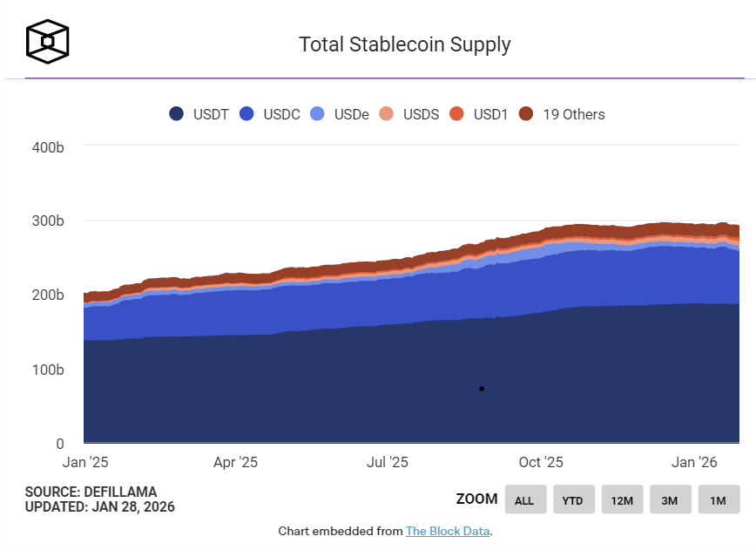Click The Block cube logo
Image resolution: width=756 pixels, height=550 pixels.
[x=47, y=41]
